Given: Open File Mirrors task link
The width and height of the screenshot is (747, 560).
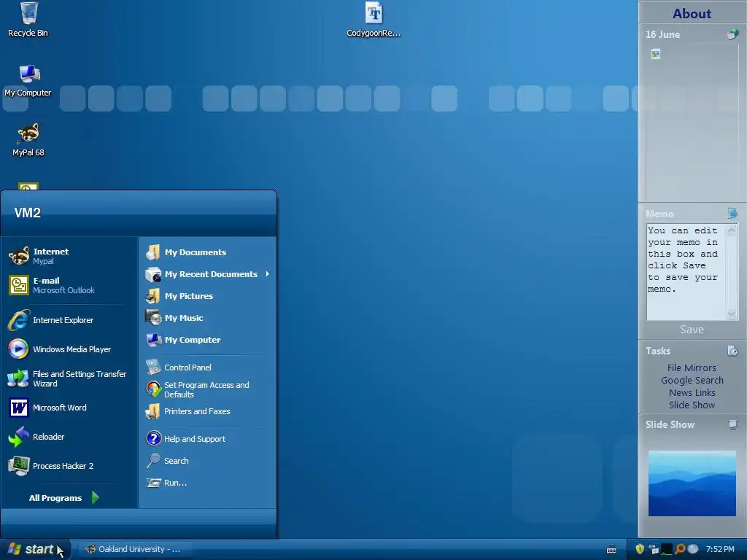Looking at the screenshot, I should (692, 367).
